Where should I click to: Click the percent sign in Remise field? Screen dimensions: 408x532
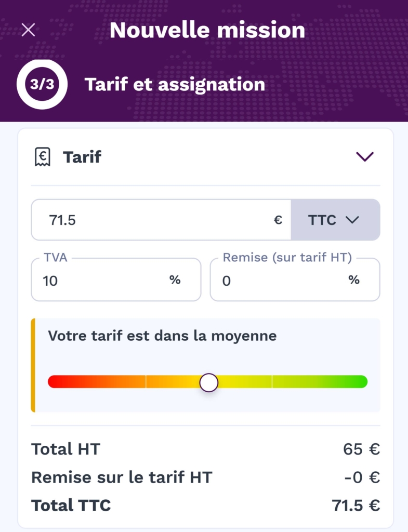(354, 280)
